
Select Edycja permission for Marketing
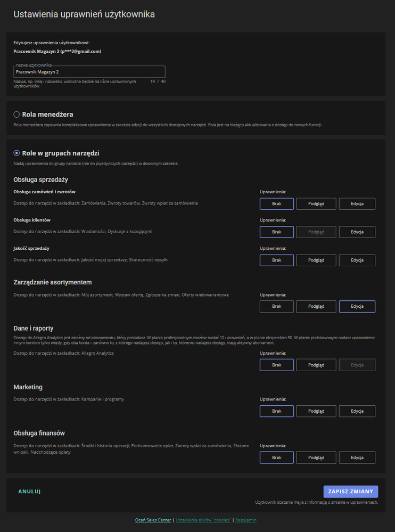(357, 411)
